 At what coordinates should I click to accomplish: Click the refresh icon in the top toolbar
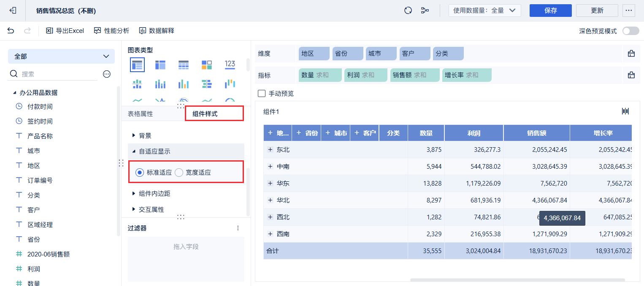pyautogui.click(x=408, y=10)
